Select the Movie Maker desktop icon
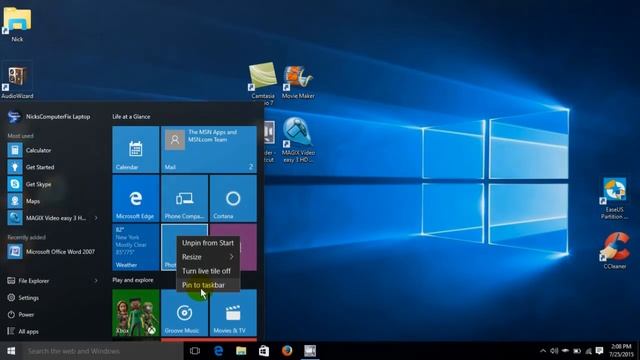 click(298, 82)
